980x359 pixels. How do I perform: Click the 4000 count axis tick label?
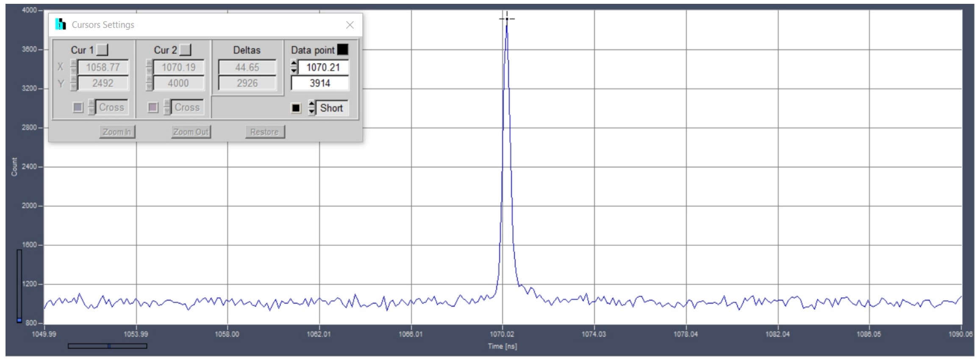(x=29, y=10)
